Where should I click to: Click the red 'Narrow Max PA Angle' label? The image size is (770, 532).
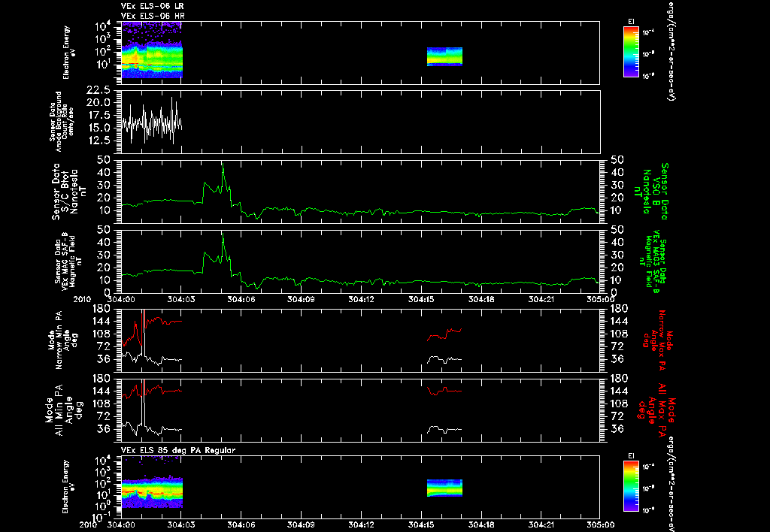pos(658,340)
